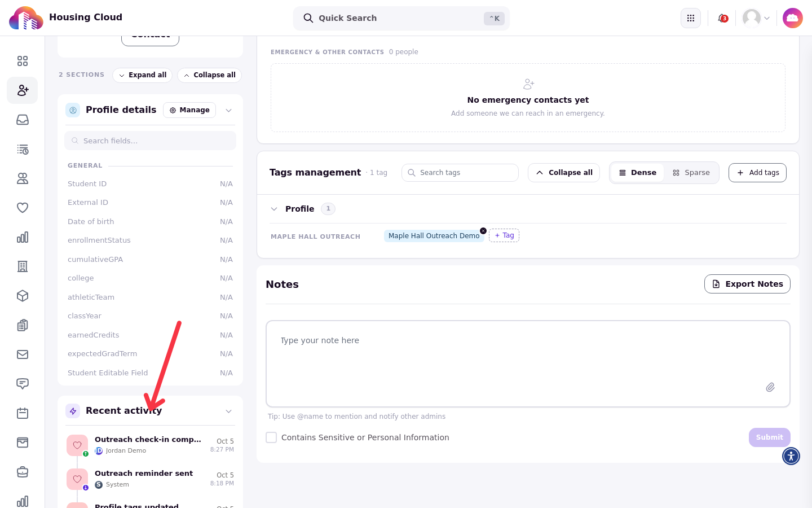Open the add-person contacts sidebar icon
The height and width of the screenshot is (508, 812).
tap(23, 90)
